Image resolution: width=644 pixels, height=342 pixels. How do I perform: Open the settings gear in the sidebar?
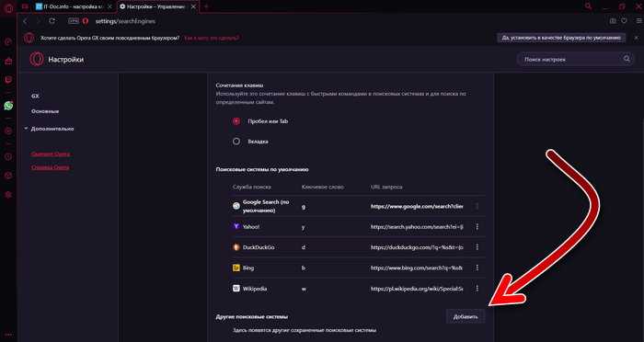click(8, 195)
